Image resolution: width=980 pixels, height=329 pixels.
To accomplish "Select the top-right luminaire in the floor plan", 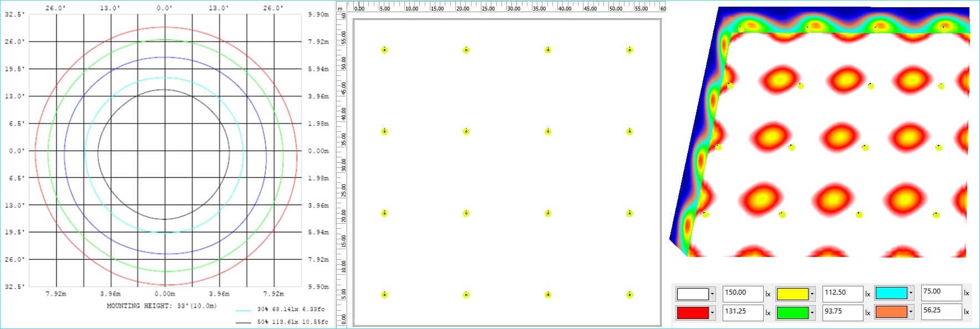I will click(629, 50).
